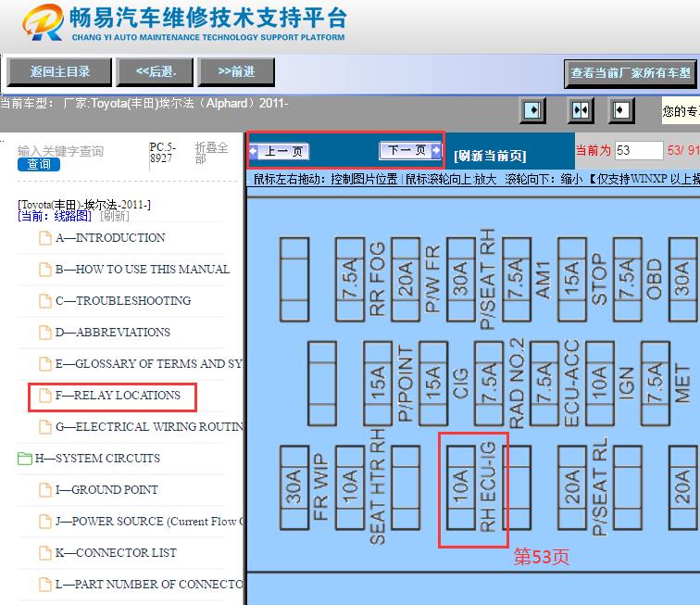The width and height of the screenshot is (700, 605).
Task: Click the H—SYSTEM CIRCUITS folder icon
Action: tap(25, 459)
